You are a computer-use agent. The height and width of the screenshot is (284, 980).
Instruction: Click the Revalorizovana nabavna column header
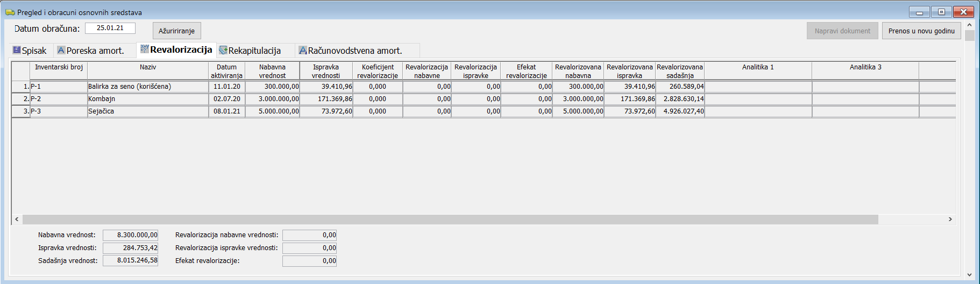(578, 71)
